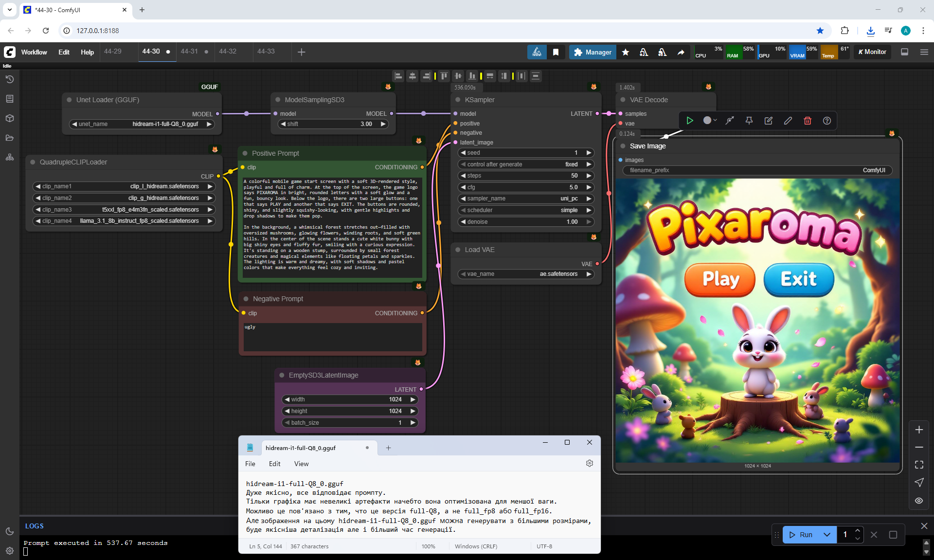Open the sampler_name uni_pc combo
Viewport: 934px width, 560px height.
pos(525,199)
